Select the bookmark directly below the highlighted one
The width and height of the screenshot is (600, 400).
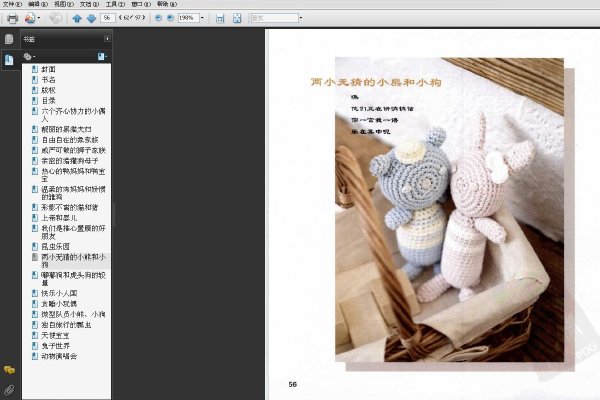73,279
